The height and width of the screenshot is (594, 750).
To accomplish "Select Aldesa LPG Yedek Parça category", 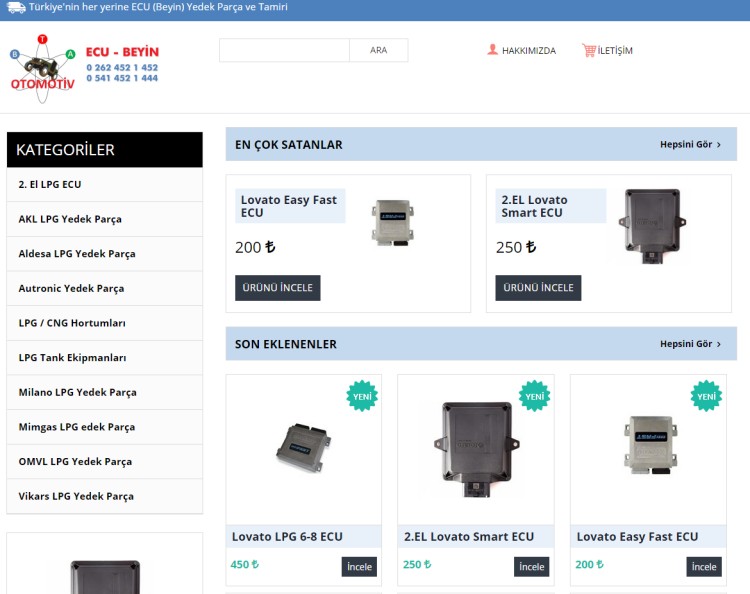I will coord(105,254).
